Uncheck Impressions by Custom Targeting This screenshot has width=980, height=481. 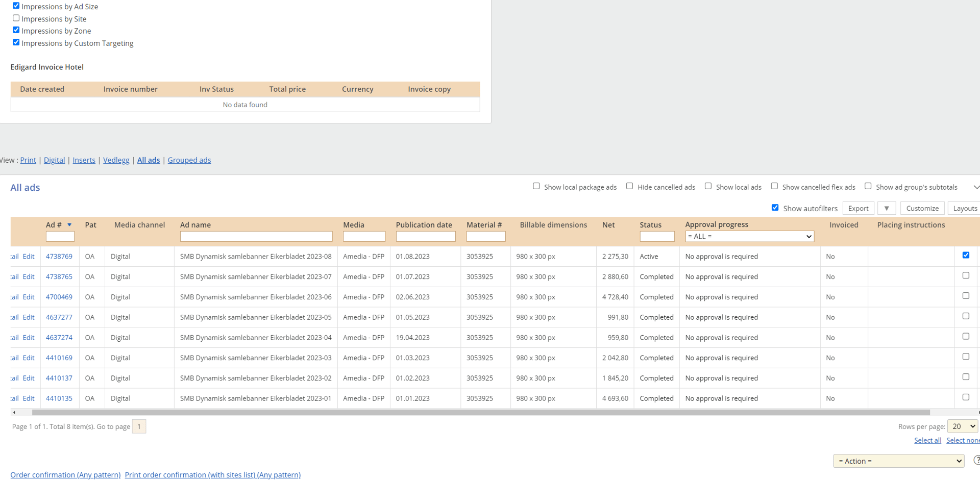16,42
